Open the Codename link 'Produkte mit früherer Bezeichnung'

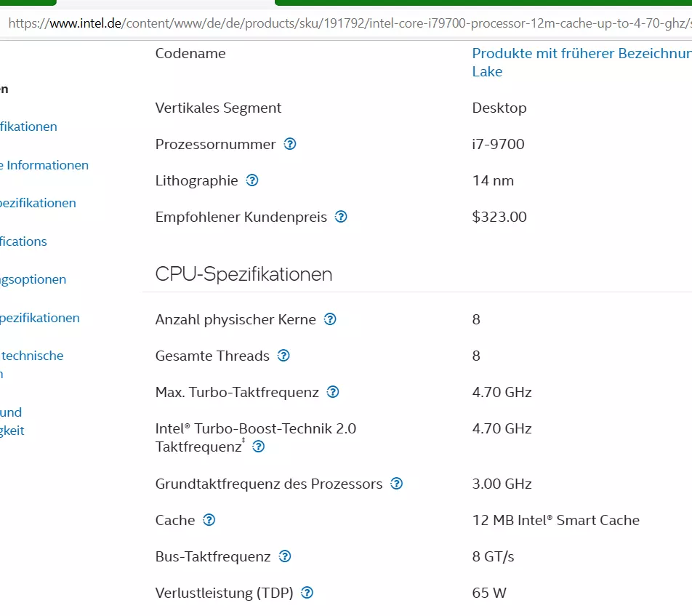(582, 63)
